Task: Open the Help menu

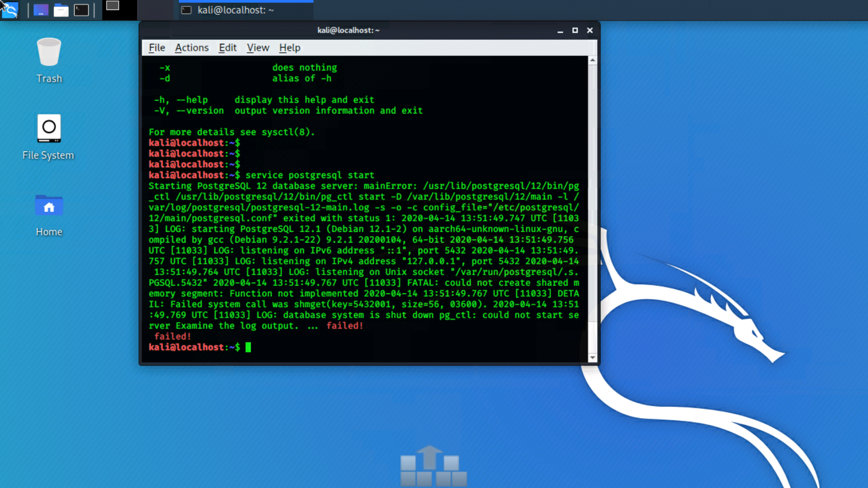Action: 289,47
